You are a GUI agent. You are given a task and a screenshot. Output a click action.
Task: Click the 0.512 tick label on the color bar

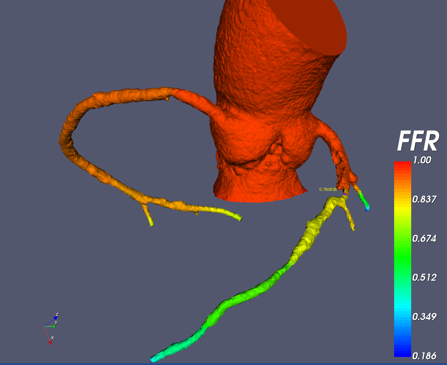tap(424, 277)
